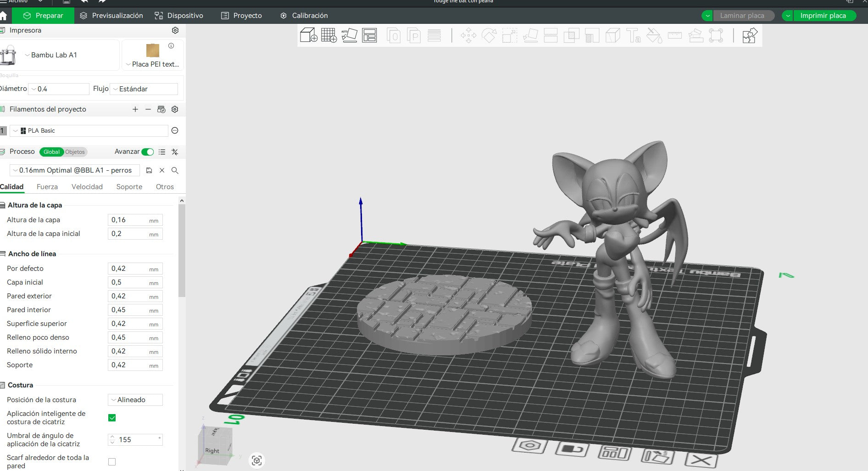Click the Add plate grid icon
Screen dimensions: 868x471
pyautogui.click(x=328, y=35)
